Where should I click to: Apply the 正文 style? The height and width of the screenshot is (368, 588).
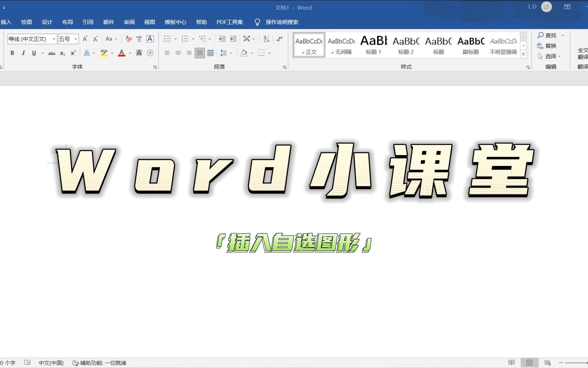point(309,45)
